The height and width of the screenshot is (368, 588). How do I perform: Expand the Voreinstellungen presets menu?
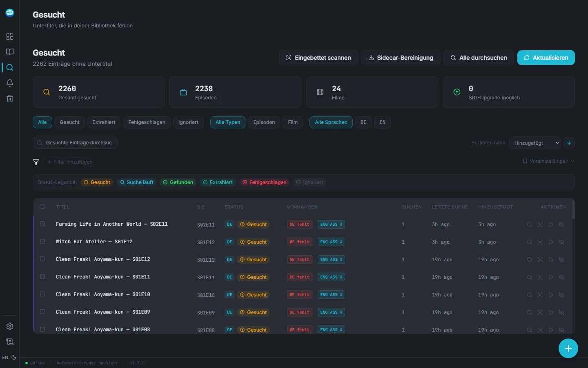(548, 161)
